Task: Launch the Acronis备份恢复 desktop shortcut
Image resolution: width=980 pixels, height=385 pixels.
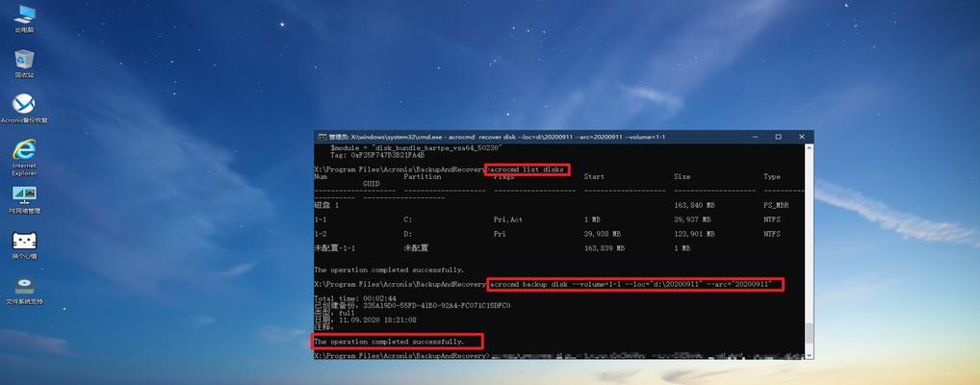Action: click(x=24, y=105)
